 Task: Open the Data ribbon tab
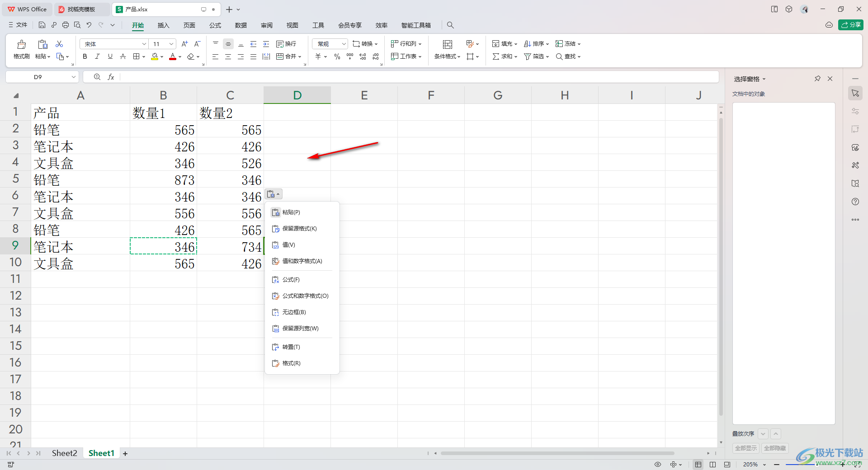pos(241,25)
